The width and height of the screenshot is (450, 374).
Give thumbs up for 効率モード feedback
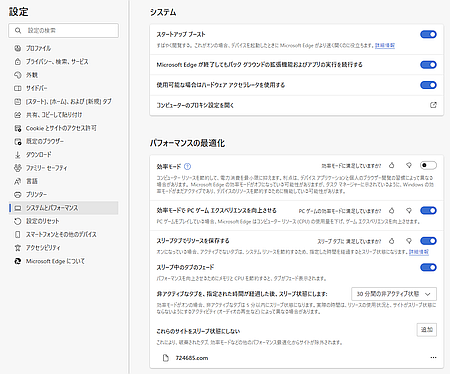click(392, 165)
